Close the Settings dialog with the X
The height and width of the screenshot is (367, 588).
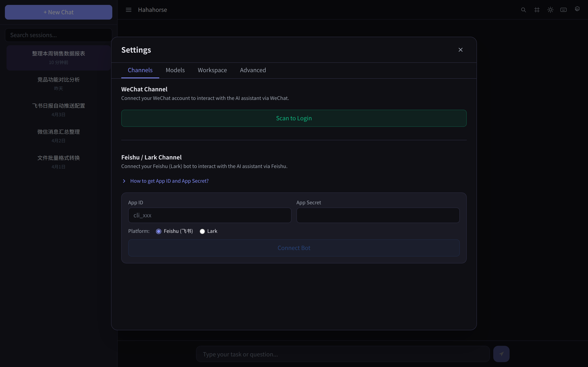(460, 50)
